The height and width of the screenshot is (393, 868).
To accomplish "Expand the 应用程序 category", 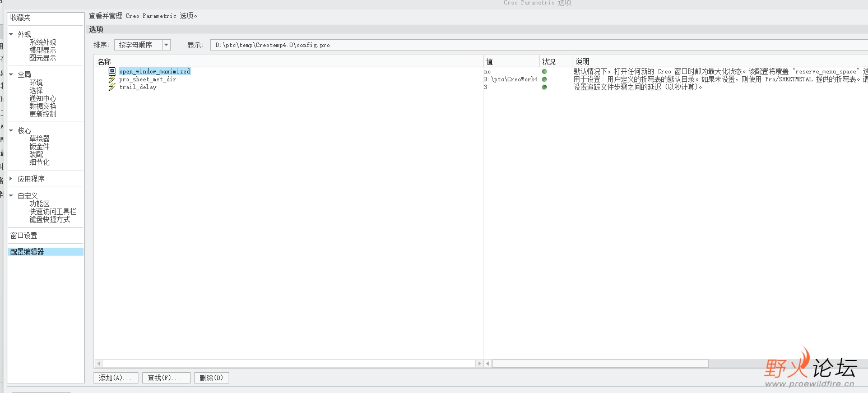I will 11,179.
